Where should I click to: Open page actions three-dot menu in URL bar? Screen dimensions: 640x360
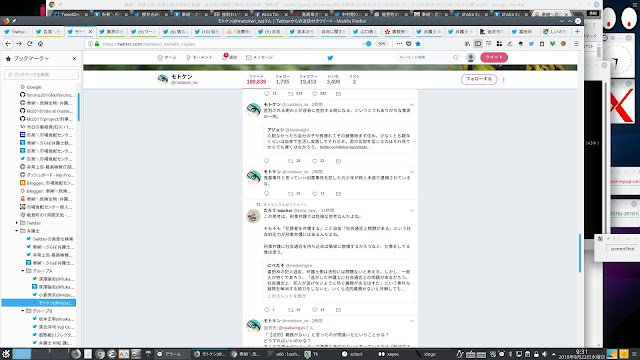point(399,44)
